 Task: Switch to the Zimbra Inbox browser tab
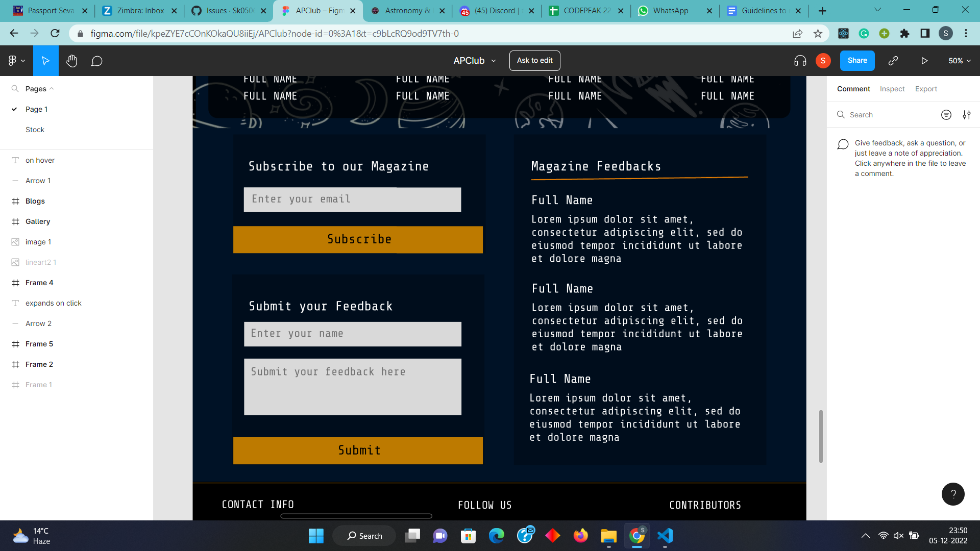[139, 11]
